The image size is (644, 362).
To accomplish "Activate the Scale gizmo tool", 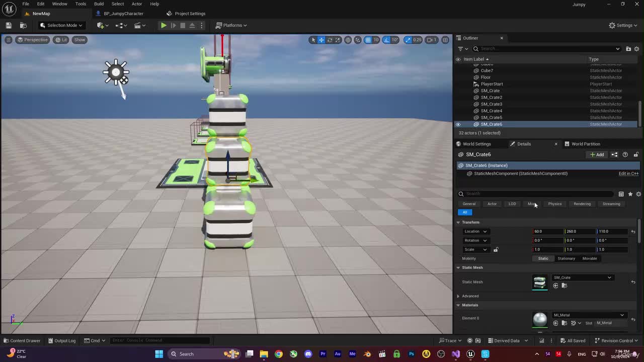I will tap(338, 40).
